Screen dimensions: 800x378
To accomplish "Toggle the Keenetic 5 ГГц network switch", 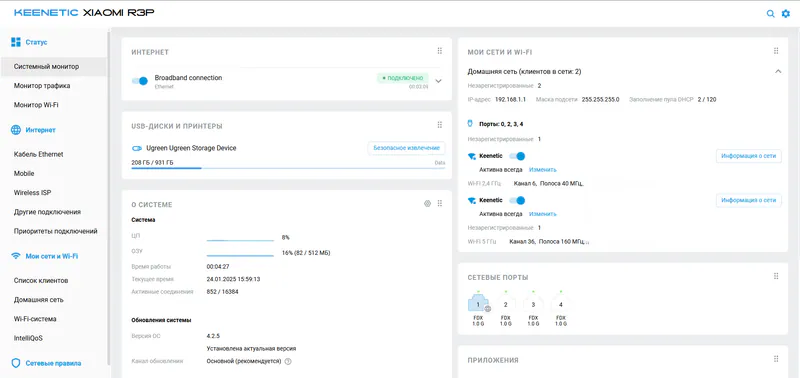I will (517, 200).
